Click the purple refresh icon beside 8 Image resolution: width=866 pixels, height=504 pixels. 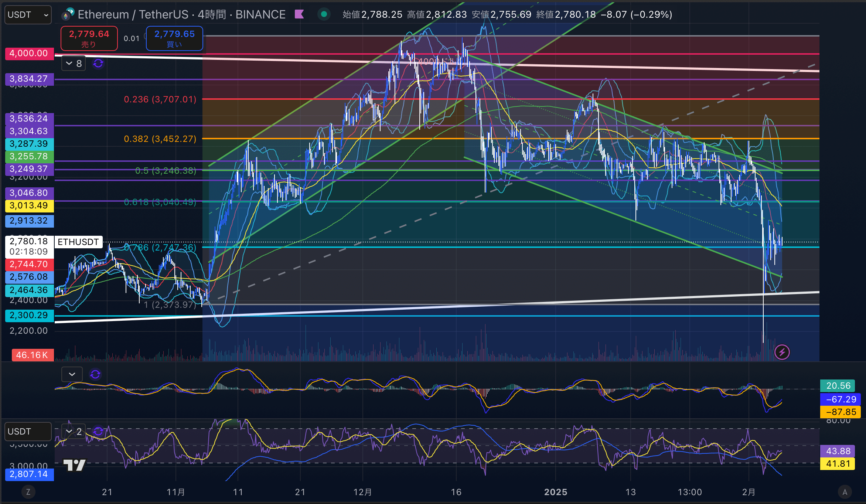(x=98, y=64)
